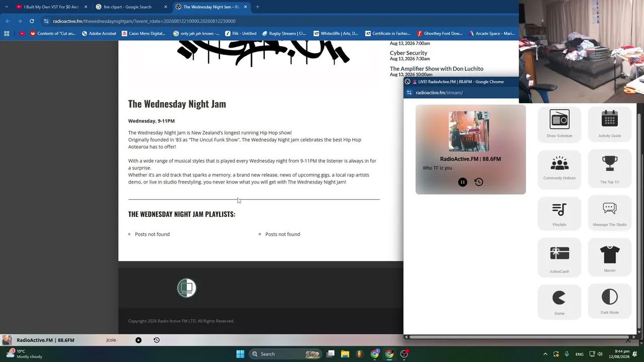Click the RadioActive.FM album art thumbnail
Image resolution: width=644 pixels, height=362 pixels.
[469, 131]
